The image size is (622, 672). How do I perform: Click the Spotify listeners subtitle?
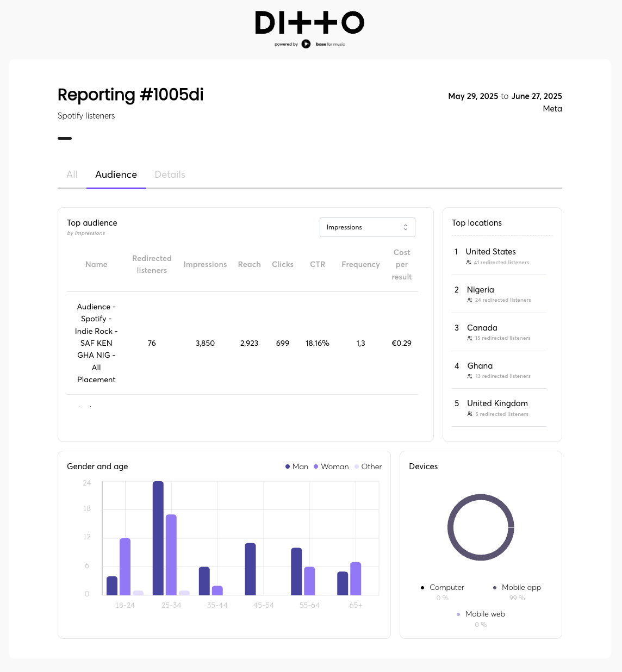click(86, 116)
